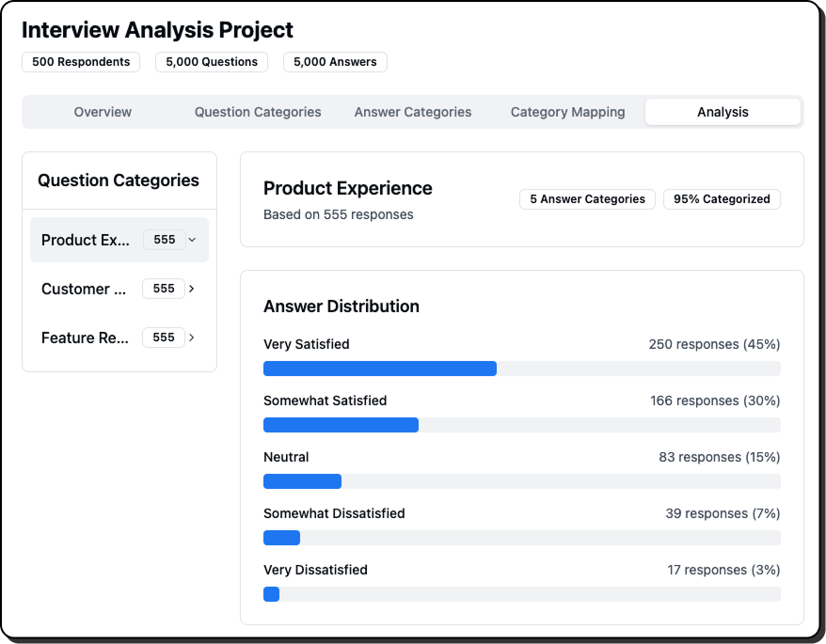Viewport: 826px width, 644px height.
Task: Open the Answer Categories tab
Action: tap(413, 112)
